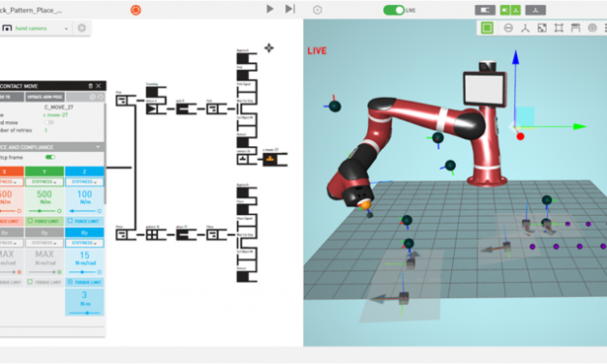
Task: Click the orange gripper tip of the robot arm
Action: pyautogui.click(x=364, y=205)
